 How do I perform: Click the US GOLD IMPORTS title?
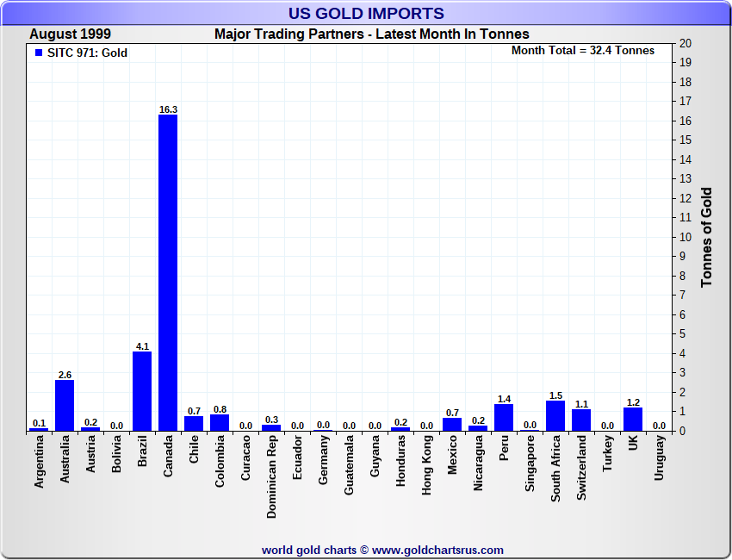(366, 13)
